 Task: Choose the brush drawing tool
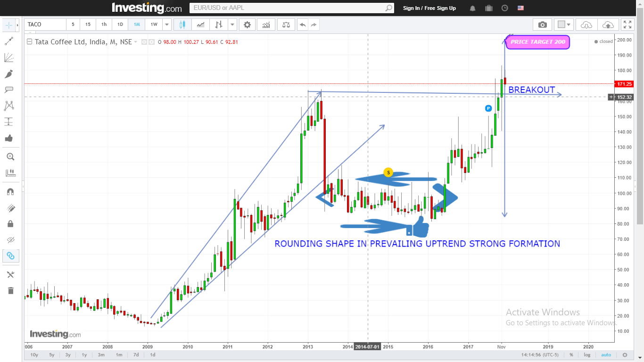click(x=9, y=74)
